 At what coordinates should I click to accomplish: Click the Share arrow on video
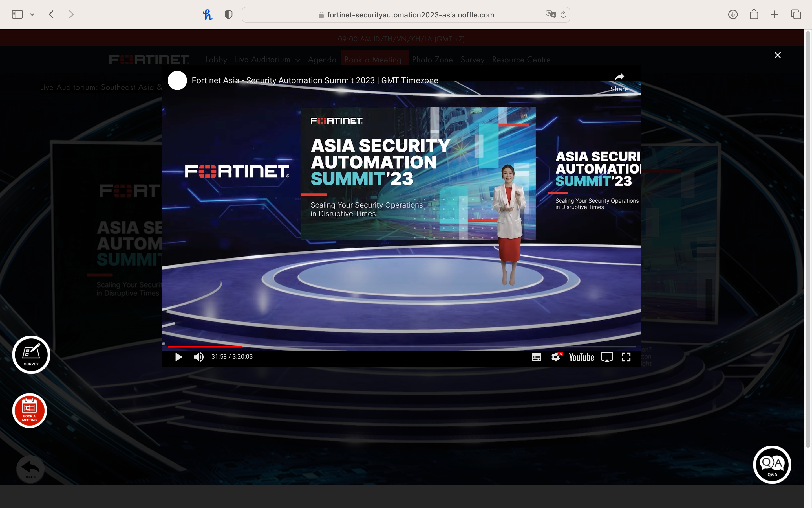[619, 82]
